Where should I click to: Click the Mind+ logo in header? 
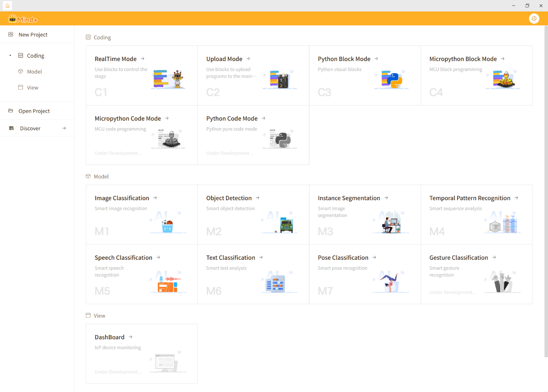23,19
